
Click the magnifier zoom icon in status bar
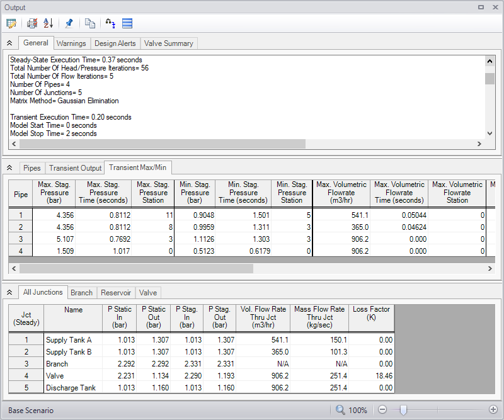click(x=340, y=410)
